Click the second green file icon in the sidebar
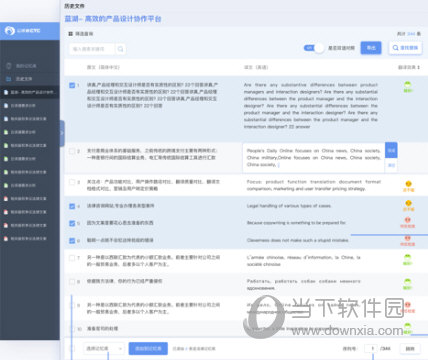This screenshot has width=428, height=360. point(6,145)
